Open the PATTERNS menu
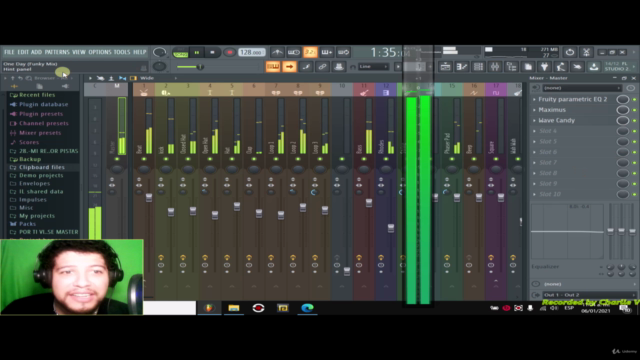This screenshot has height=360, width=640. tap(57, 52)
